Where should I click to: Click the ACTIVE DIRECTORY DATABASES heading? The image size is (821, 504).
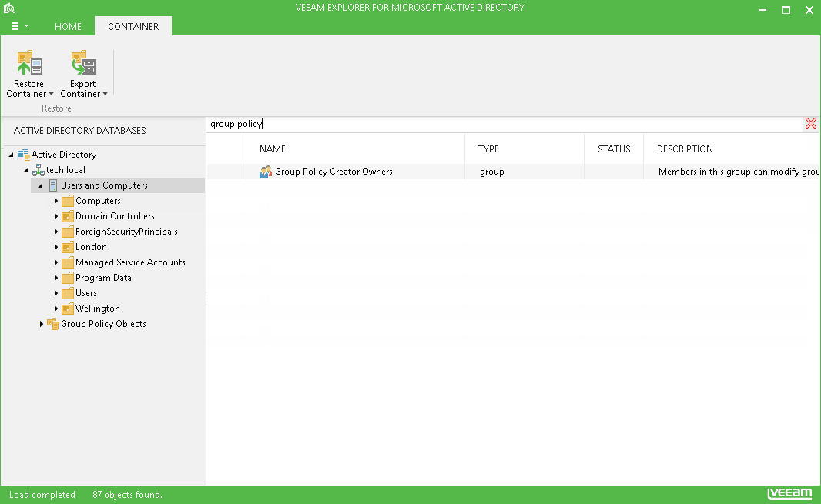pos(79,131)
